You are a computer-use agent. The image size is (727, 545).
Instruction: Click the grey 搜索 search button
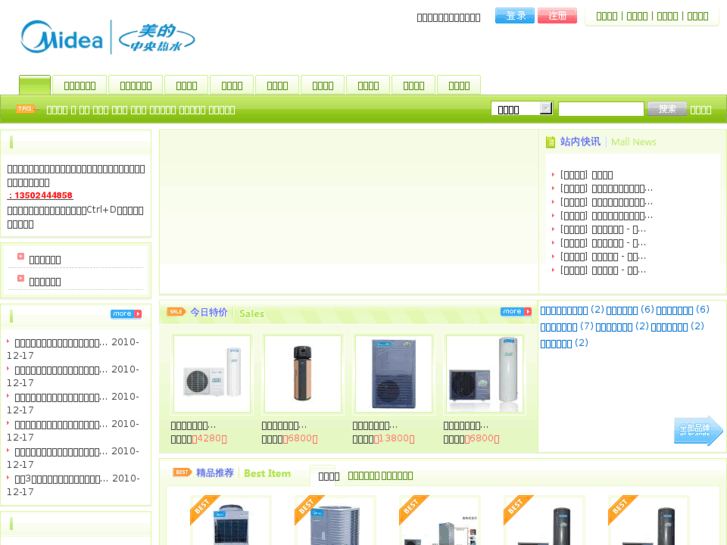coord(667,109)
